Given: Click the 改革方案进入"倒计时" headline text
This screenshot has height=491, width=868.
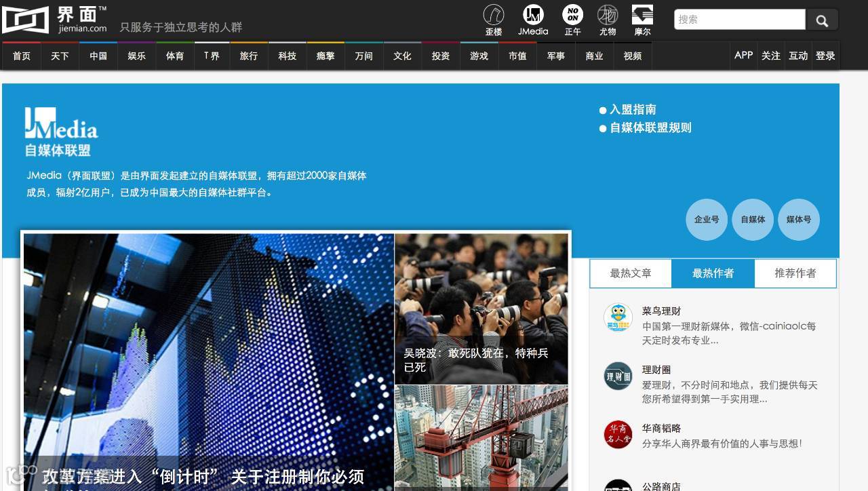Looking at the screenshot, I should (x=203, y=477).
